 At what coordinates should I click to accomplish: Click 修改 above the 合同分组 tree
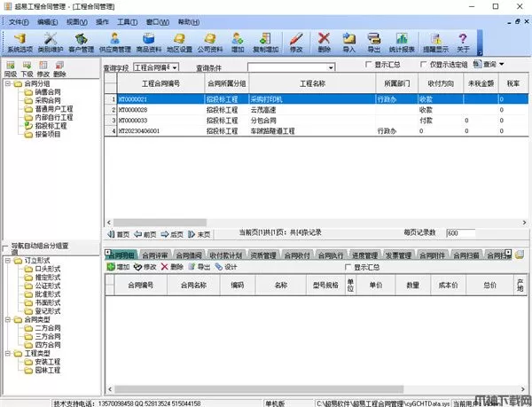(43, 69)
